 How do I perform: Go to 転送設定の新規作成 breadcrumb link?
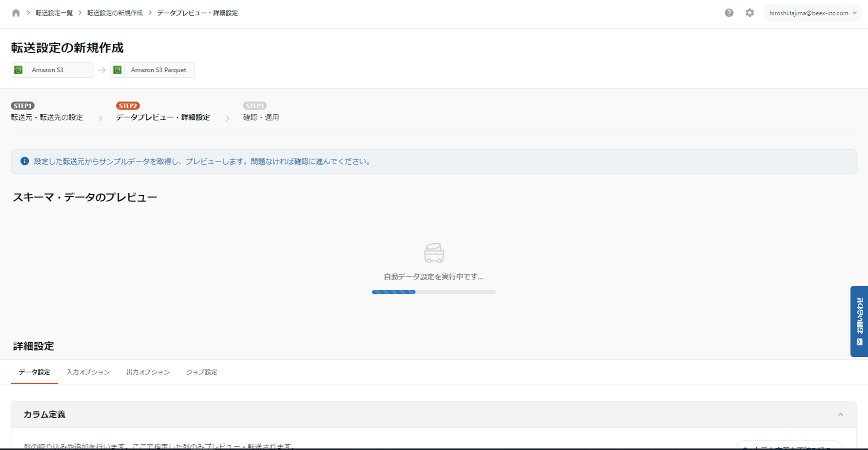[115, 13]
